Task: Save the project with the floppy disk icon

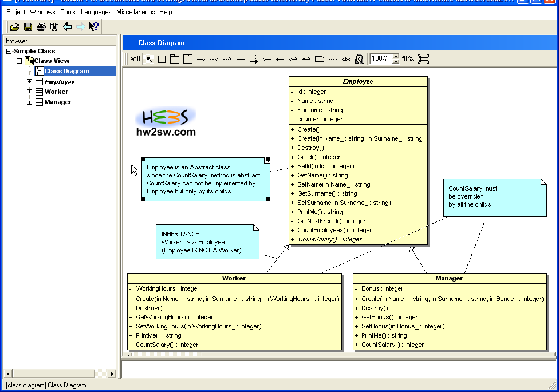Action: 28,27
